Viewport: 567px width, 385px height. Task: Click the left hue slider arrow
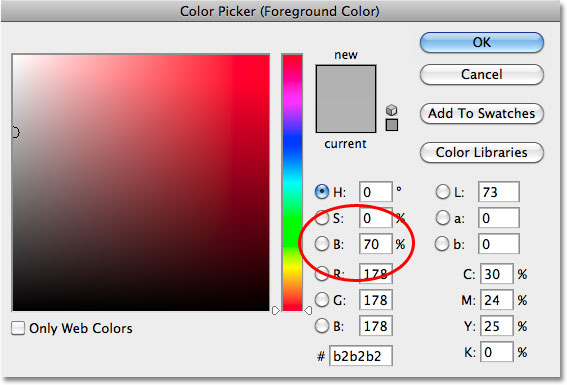coord(276,310)
